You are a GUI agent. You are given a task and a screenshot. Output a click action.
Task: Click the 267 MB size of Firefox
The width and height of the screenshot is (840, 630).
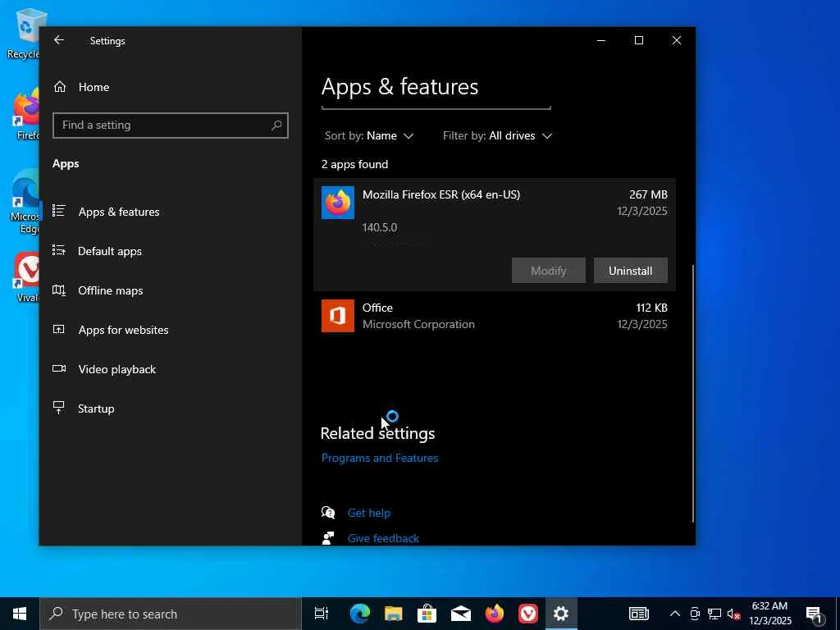tap(648, 194)
